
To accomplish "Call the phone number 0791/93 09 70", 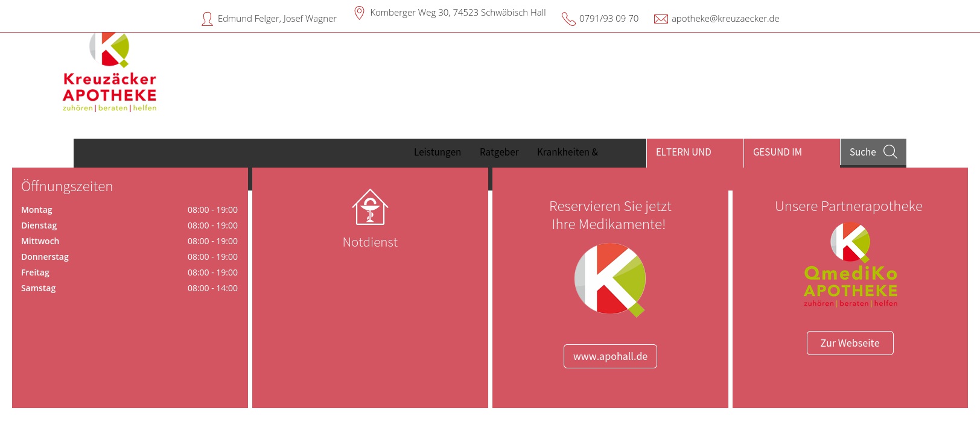I will click(x=608, y=19).
